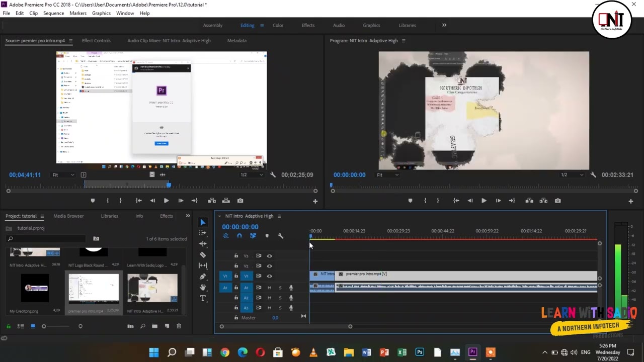Create a New Bin in Project panel
This screenshot has height=362, width=644.
(x=154, y=326)
